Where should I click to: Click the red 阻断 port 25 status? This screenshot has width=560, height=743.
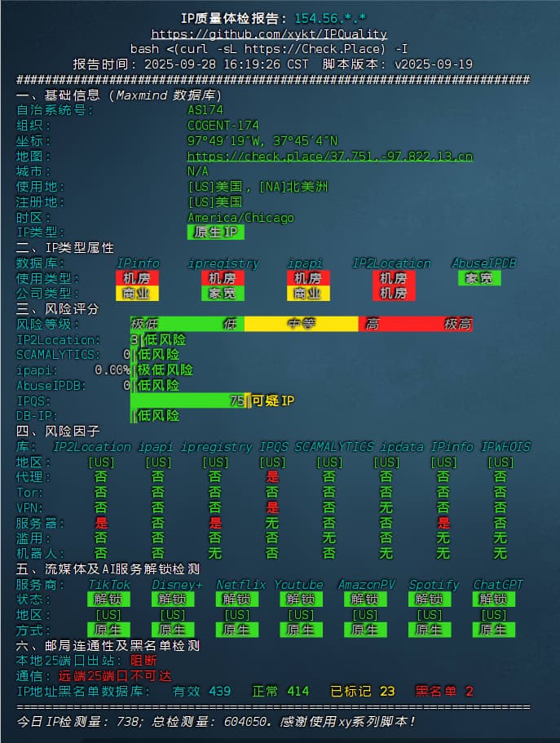point(143,661)
